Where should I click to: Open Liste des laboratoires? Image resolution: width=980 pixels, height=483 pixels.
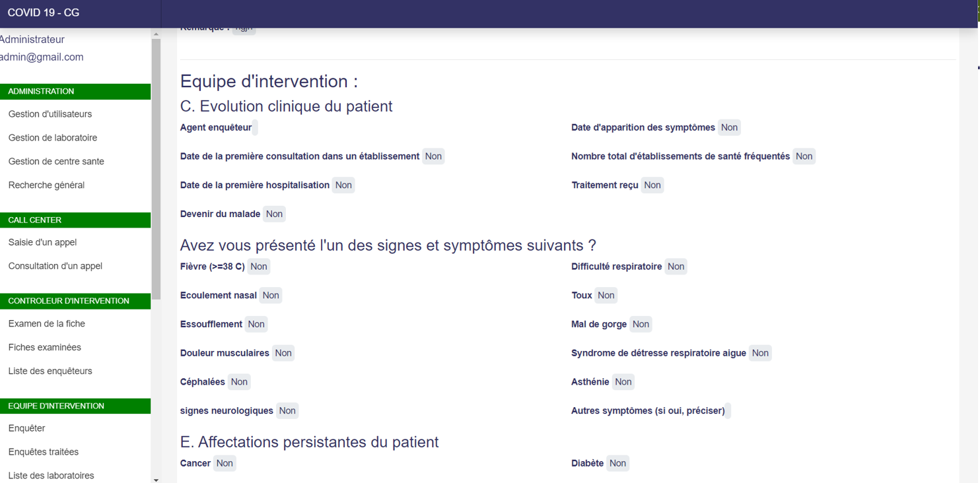tap(51, 475)
